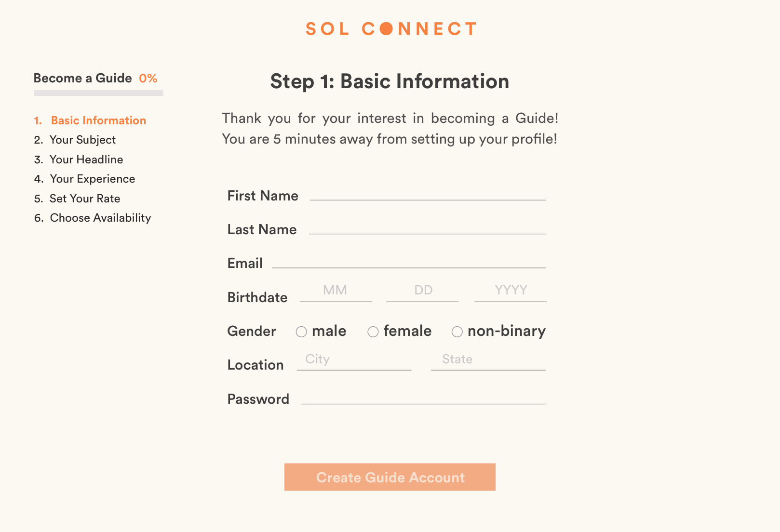Focus the birthdate YYYY year field
780x532 pixels.
(511, 292)
